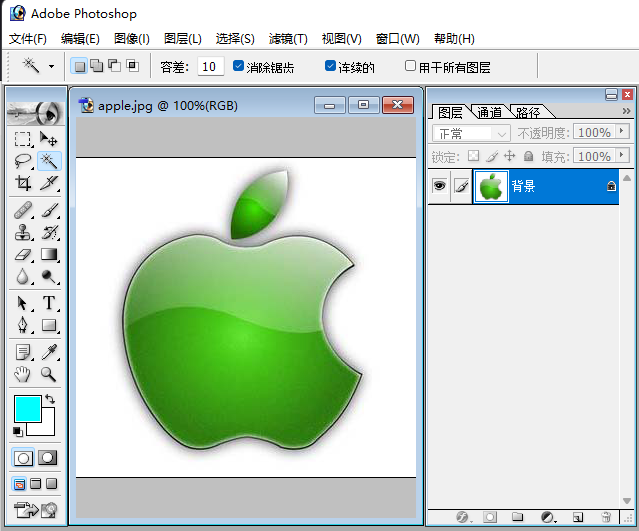This screenshot has width=639, height=531.
Task: Open the 图像(I) menu
Action: click(132, 39)
